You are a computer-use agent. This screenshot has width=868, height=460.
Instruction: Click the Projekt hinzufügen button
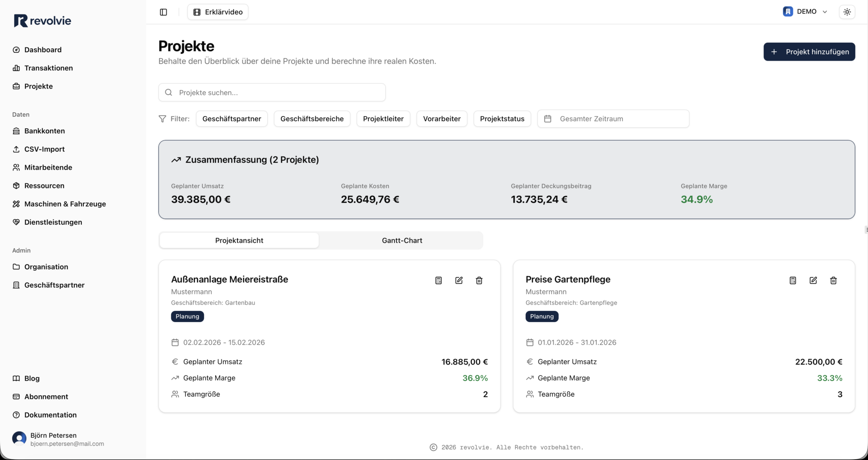coord(809,52)
